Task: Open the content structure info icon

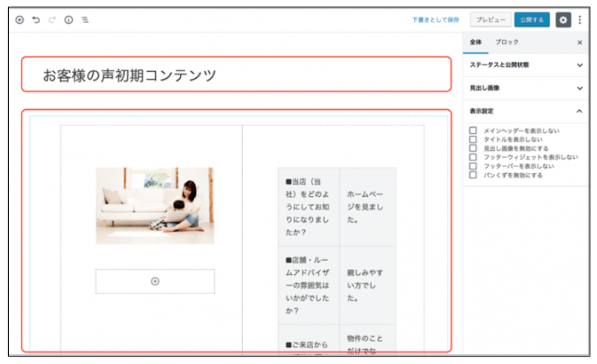Action: (68, 20)
